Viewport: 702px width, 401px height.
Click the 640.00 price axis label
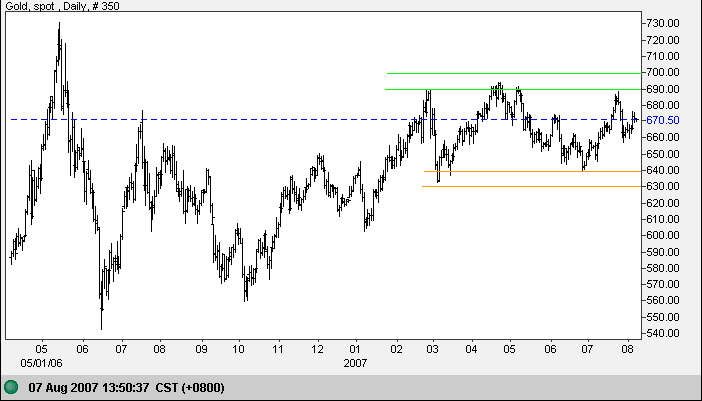663,170
